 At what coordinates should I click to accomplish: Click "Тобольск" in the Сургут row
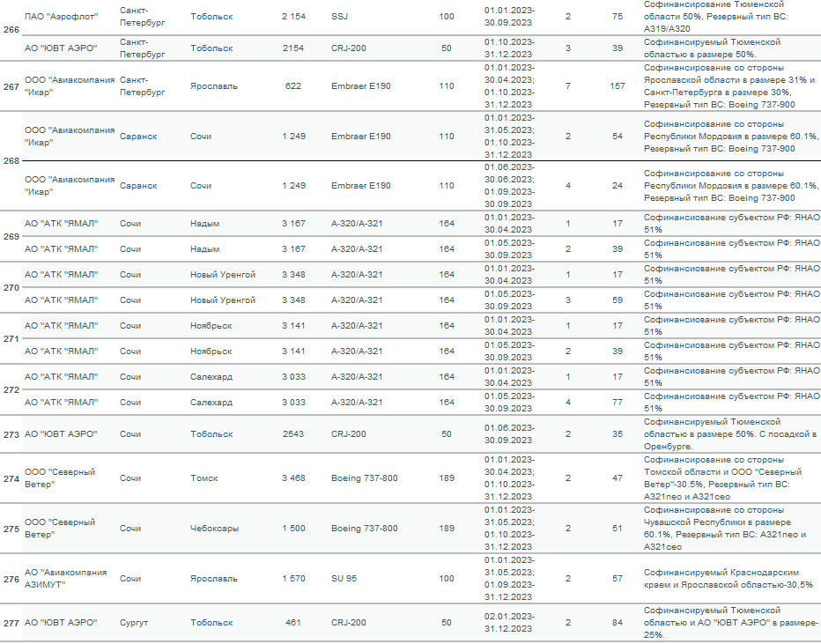[211, 623]
